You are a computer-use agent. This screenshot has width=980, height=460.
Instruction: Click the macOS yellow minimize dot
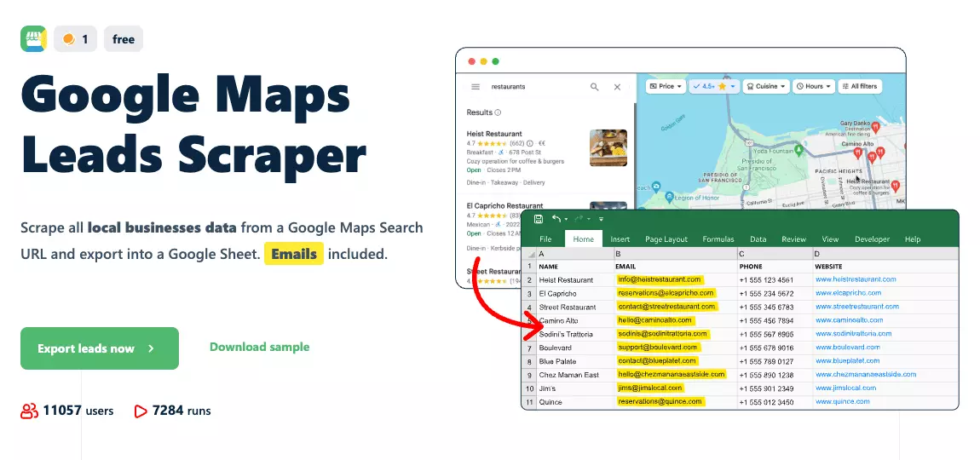click(484, 61)
